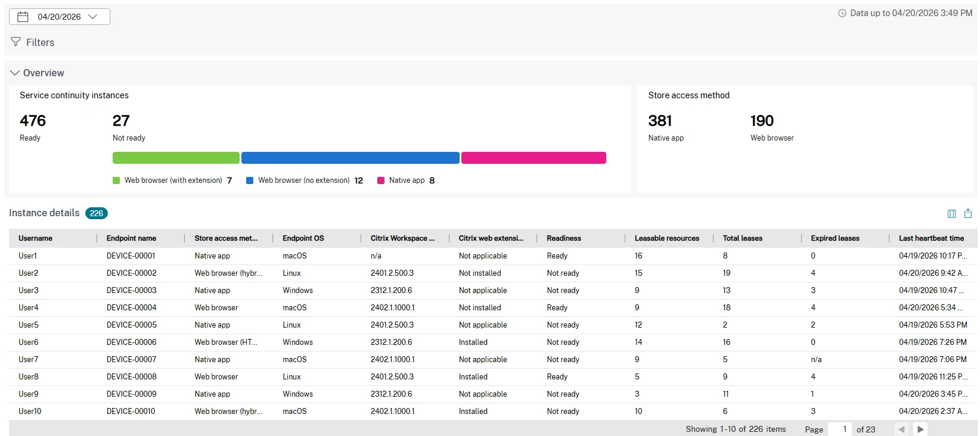Sort by the Expired leases column header
The image size is (980, 436).
(835, 238)
